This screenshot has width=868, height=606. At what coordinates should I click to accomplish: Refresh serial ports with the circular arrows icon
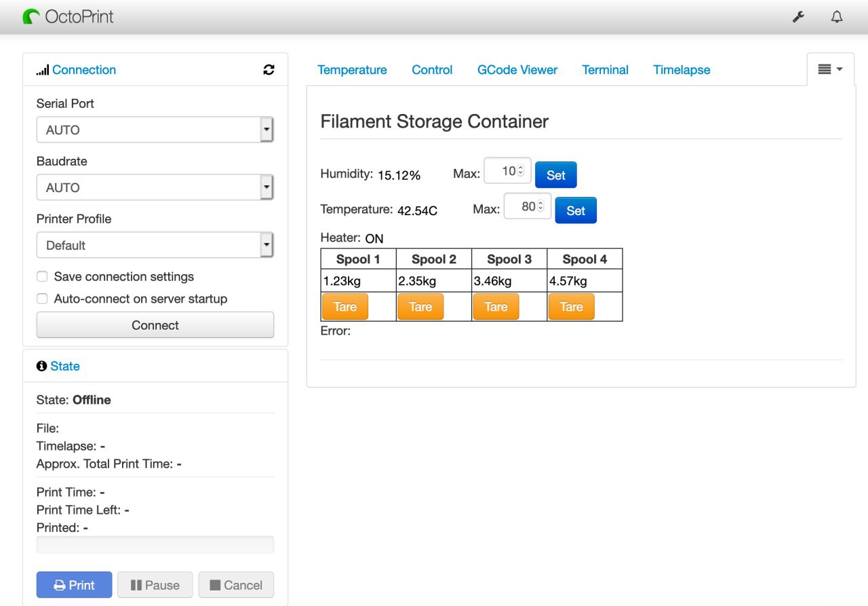[269, 70]
